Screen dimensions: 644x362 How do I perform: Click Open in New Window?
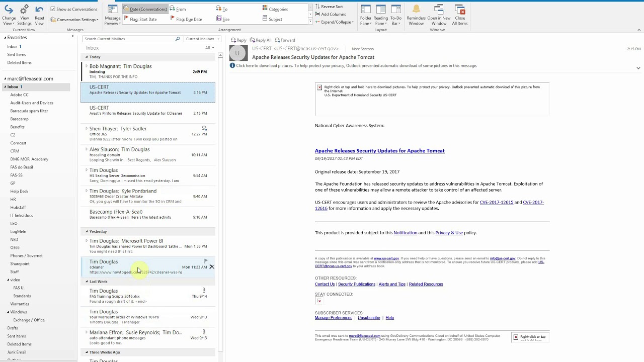click(x=439, y=15)
